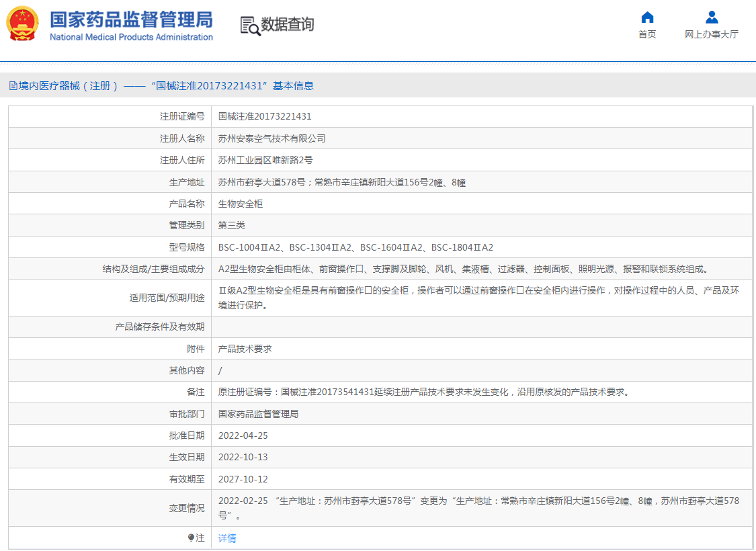Click the 首页 home icon
This screenshot has width=756, height=551.
[x=646, y=17]
